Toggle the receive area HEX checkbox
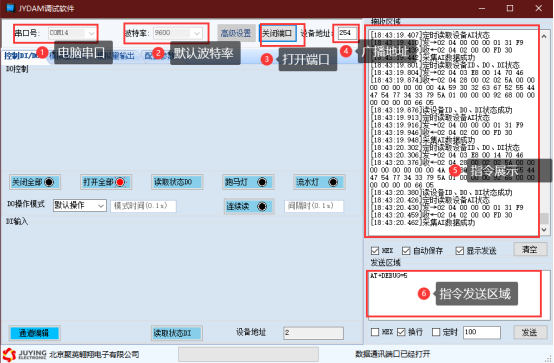Viewport: 554px width, 363px height. pos(375,251)
